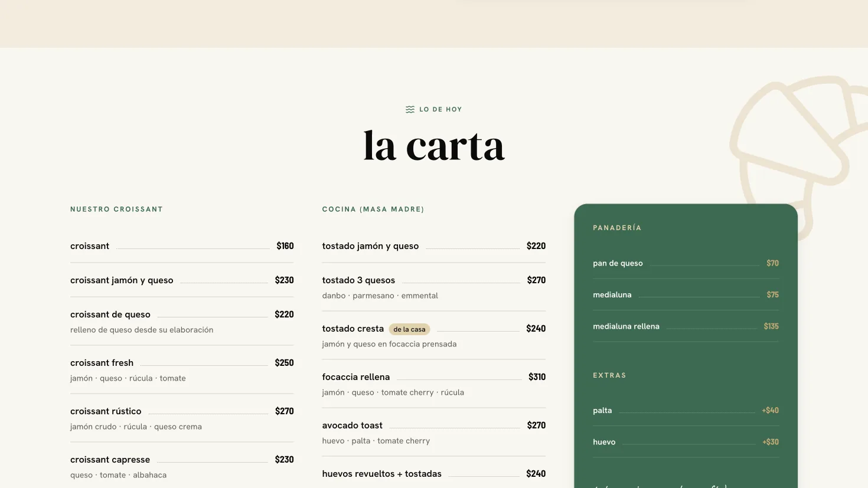The height and width of the screenshot is (488, 868).
Task: Select 'croissant capresse' item name
Action: pyautogui.click(x=110, y=460)
